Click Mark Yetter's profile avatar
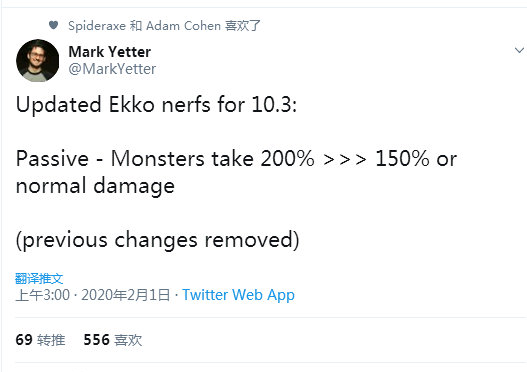The height and width of the screenshot is (372, 527). [x=38, y=60]
